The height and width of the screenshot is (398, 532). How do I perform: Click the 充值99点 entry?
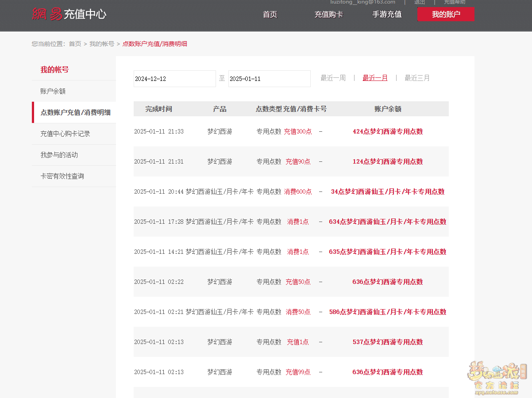pyautogui.click(x=298, y=372)
